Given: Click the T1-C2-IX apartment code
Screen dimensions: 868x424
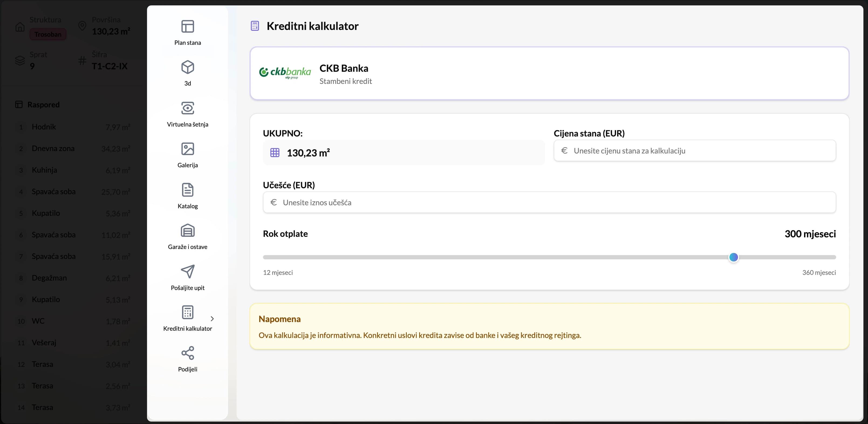Looking at the screenshot, I should tap(110, 66).
